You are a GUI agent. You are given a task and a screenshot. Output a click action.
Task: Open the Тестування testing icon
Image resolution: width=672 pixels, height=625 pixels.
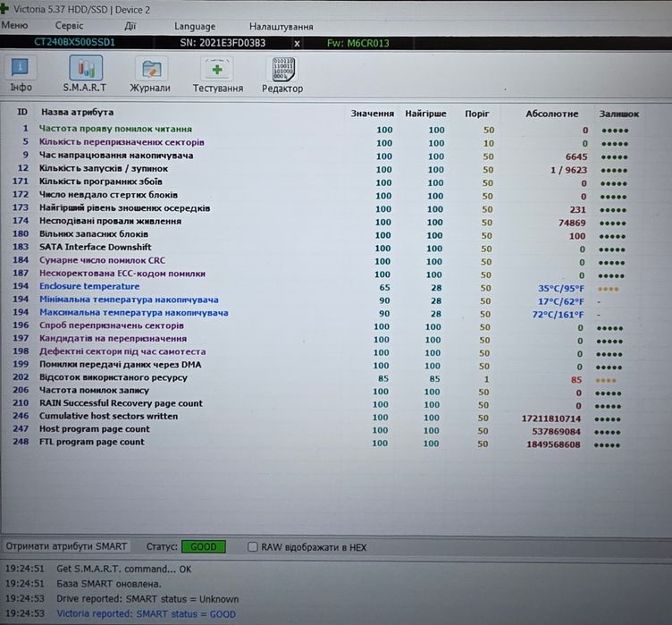click(x=218, y=74)
